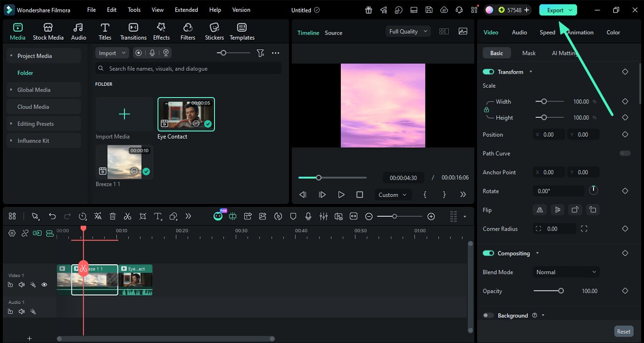Click the filter icon in media panel

(260, 53)
